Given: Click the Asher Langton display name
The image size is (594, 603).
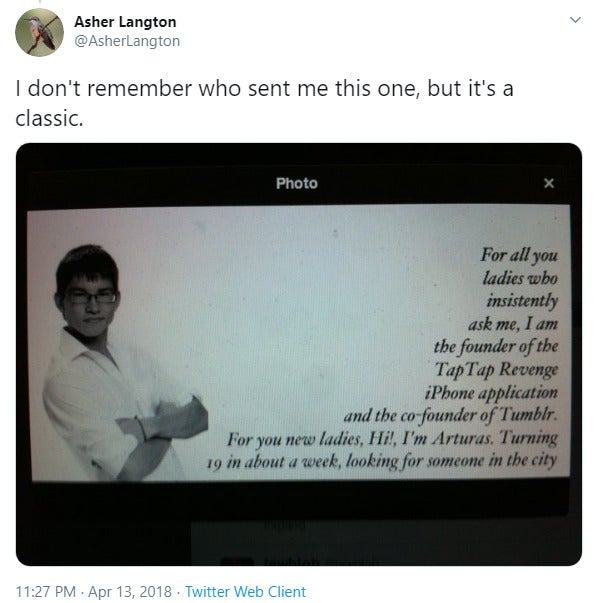Looking at the screenshot, I should tap(125, 22).
